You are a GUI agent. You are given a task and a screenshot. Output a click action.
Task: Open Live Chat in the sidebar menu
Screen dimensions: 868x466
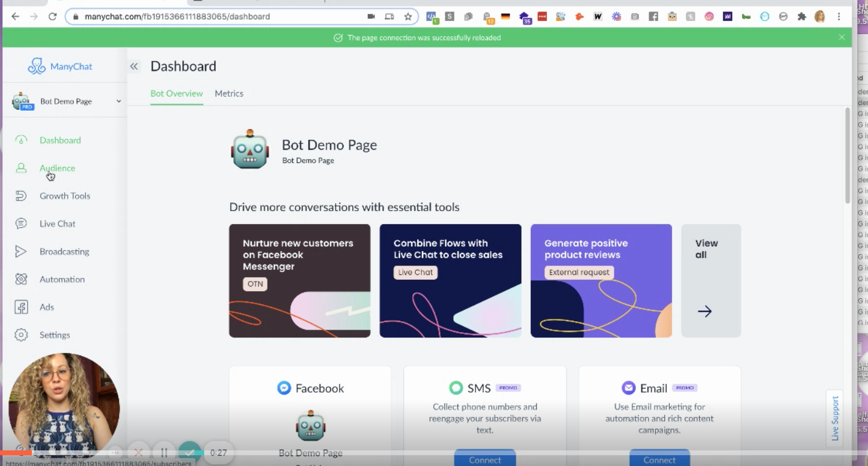click(58, 223)
